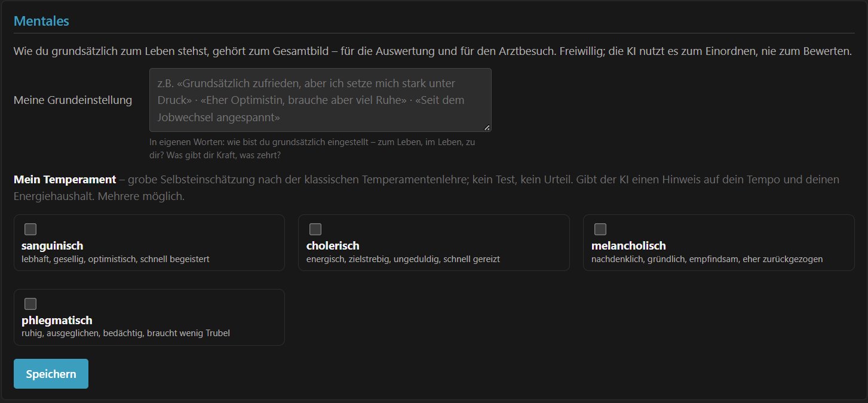
Task: Focus the Meine Grundeinstellung text area
Action: pyautogui.click(x=320, y=100)
